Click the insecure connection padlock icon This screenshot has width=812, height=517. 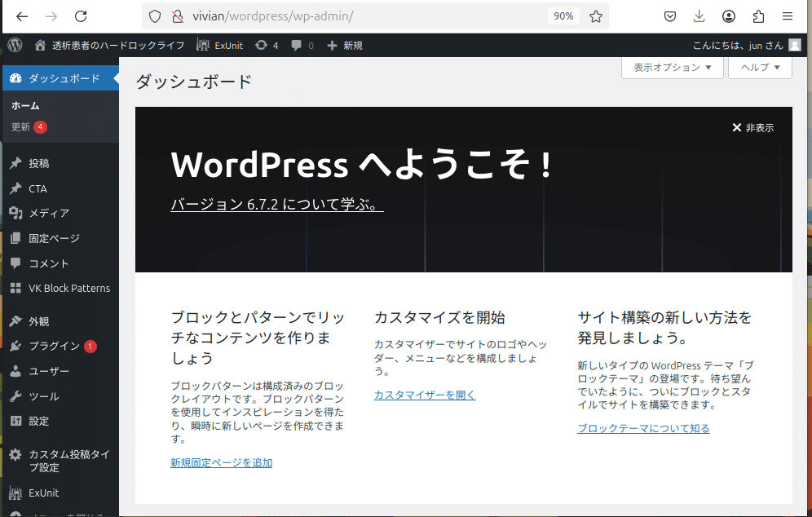point(178,16)
